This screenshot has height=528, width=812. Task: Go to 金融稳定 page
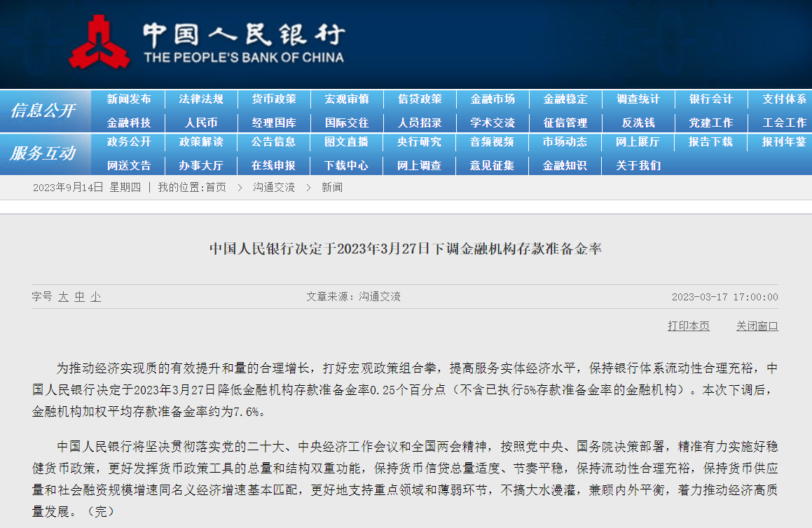tap(565, 99)
